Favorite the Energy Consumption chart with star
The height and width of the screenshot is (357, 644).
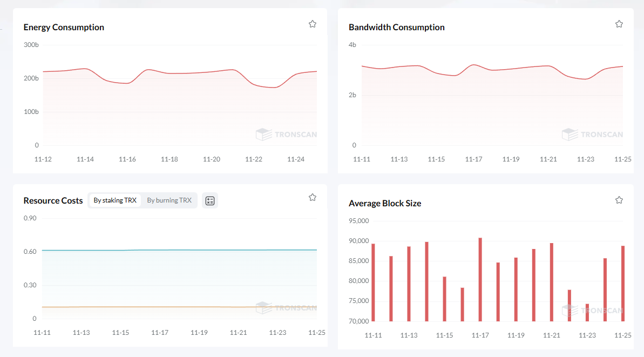coord(313,24)
